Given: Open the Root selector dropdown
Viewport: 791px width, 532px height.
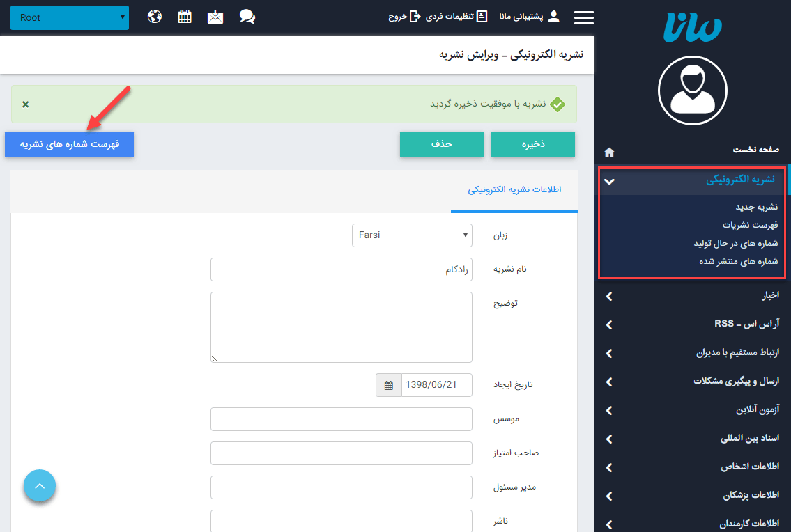Looking at the screenshot, I should [70, 17].
